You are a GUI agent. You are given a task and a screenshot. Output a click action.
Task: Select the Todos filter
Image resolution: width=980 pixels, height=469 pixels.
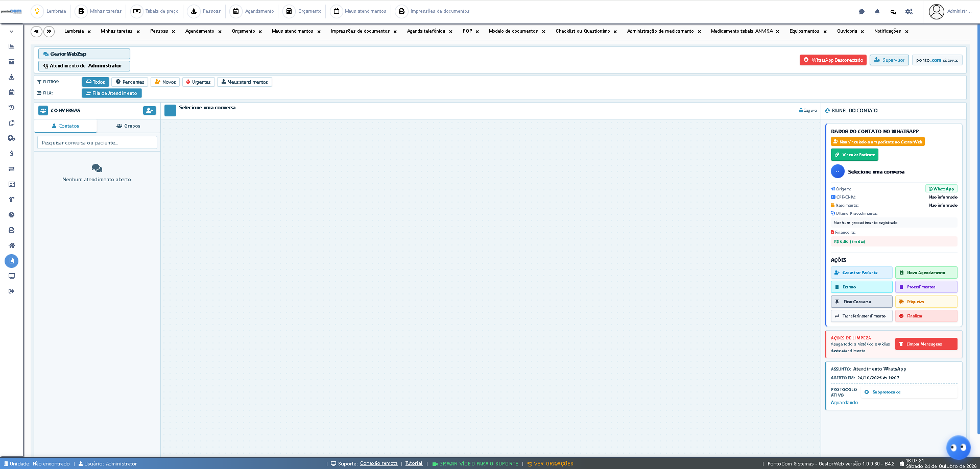coord(95,82)
